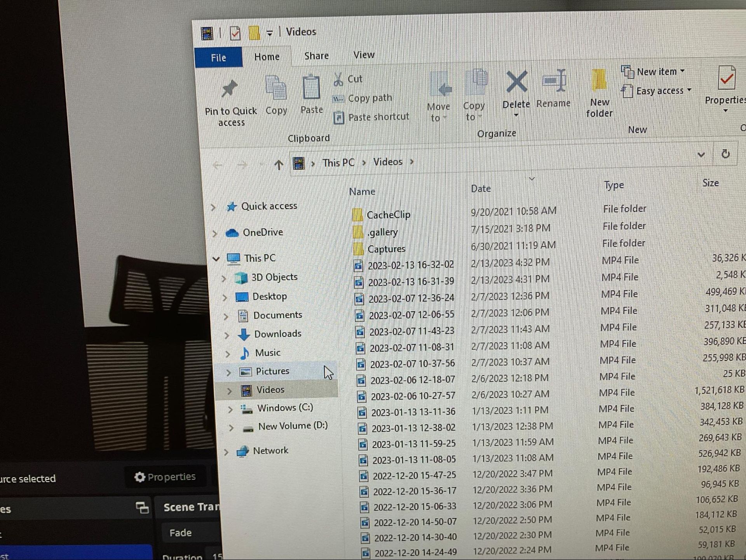Viewport: 746px width, 560px height.
Task: Select Pictures in the navigation pane
Action: click(272, 372)
